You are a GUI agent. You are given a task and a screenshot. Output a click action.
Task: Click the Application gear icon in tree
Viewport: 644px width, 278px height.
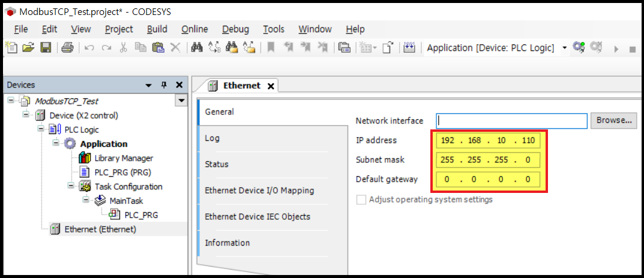pyautogui.click(x=70, y=144)
